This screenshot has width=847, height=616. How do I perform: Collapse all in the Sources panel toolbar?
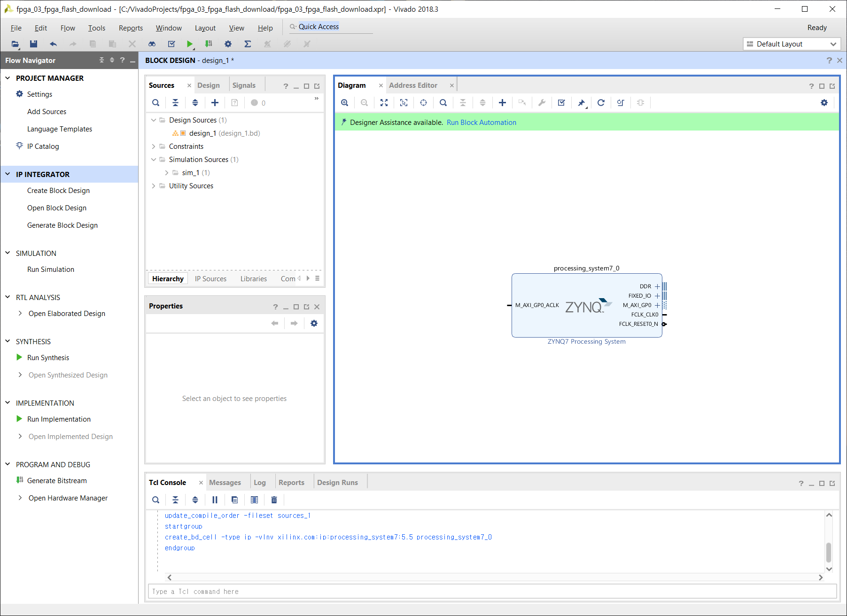point(175,103)
